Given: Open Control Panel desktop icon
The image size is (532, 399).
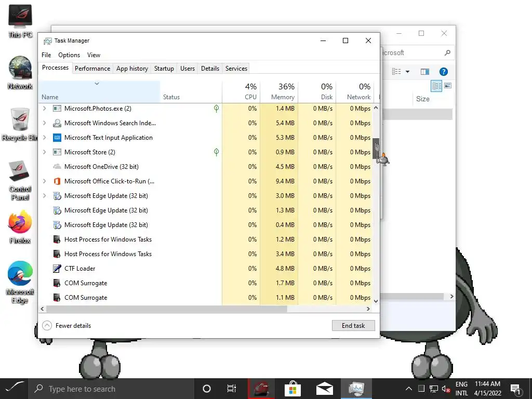Looking at the screenshot, I should [20, 180].
